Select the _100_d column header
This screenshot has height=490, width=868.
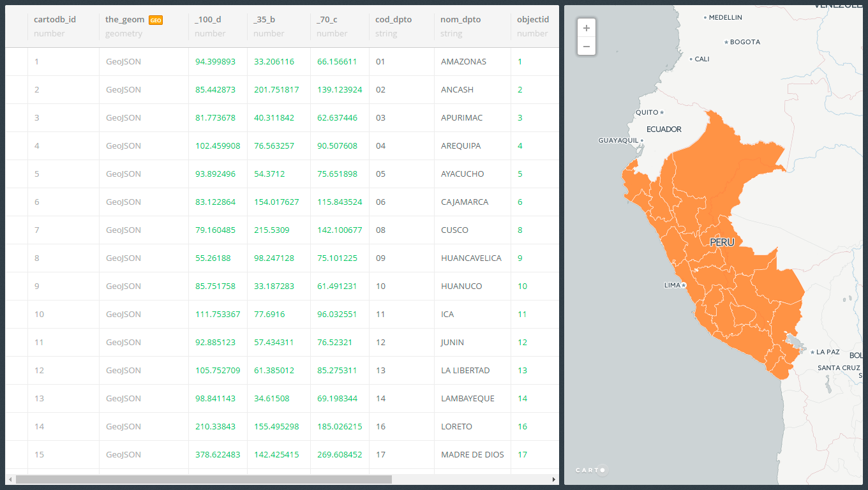[x=208, y=19]
